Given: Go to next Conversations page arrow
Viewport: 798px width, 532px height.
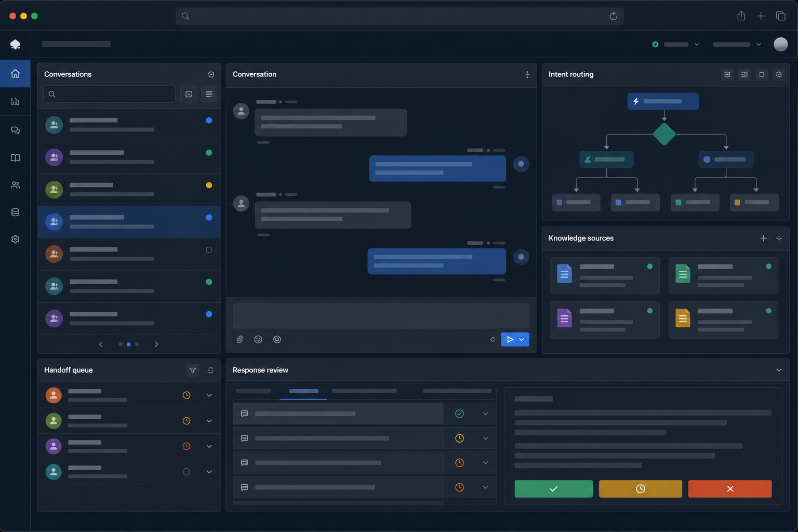Looking at the screenshot, I should pos(156,344).
